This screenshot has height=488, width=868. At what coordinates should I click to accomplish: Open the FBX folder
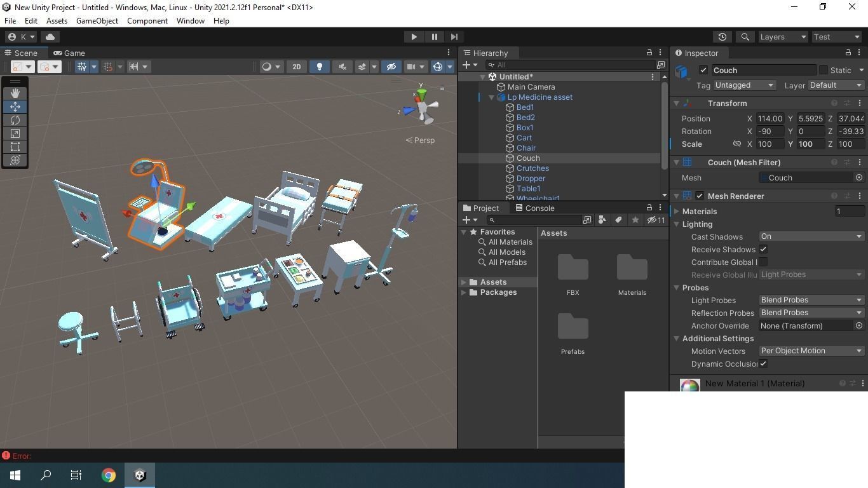click(x=573, y=274)
